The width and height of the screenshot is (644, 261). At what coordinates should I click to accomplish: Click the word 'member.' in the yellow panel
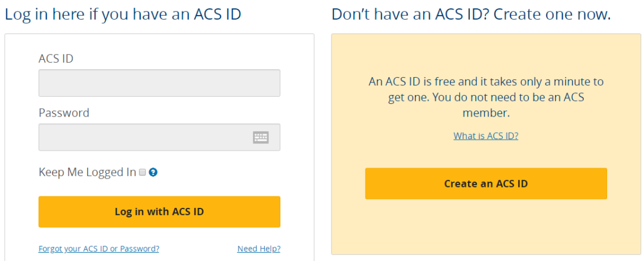pos(486,113)
